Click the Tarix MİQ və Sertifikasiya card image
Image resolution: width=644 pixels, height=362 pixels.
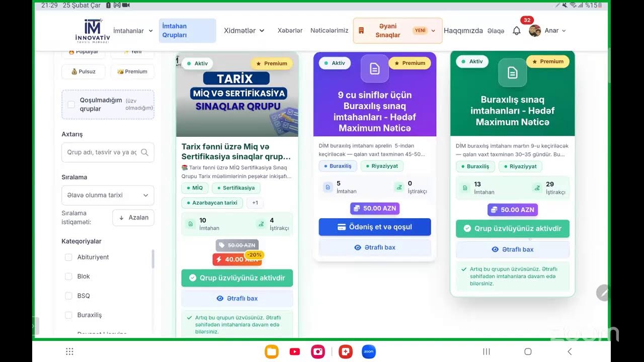pyautogui.click(x=237, y=95)
